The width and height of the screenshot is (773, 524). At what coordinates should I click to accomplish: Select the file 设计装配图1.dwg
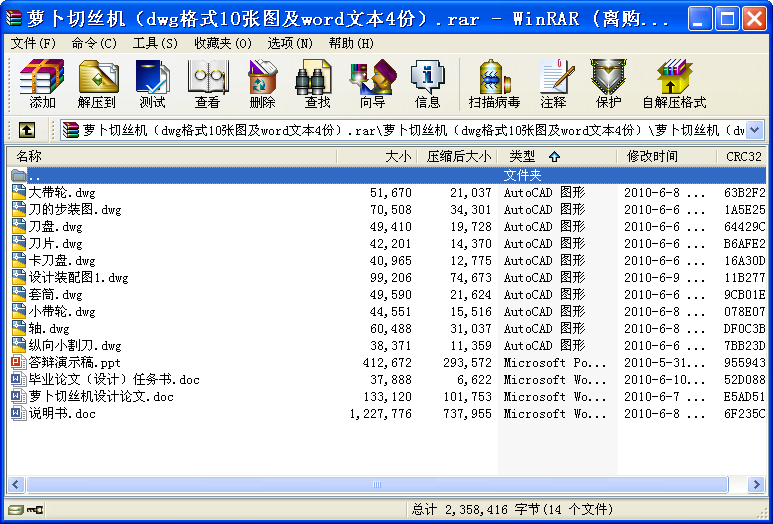(x=78, y=278)
